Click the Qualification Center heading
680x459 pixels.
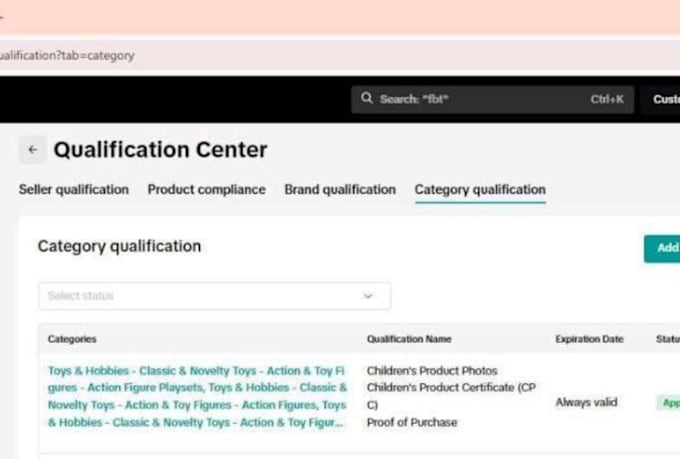pyautogui.click(x=160, y=150)
